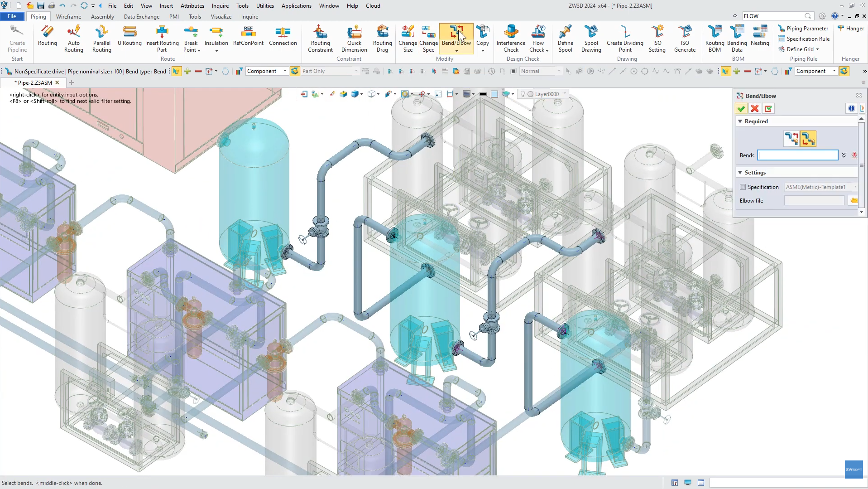The image size is (868, 489).
Task: Select the Quick Dimension tool
Action: (x=354, y=39)
